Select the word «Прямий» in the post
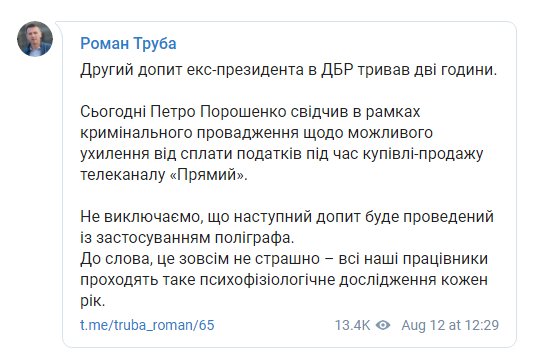542x362 pixels. click(209, 175)
